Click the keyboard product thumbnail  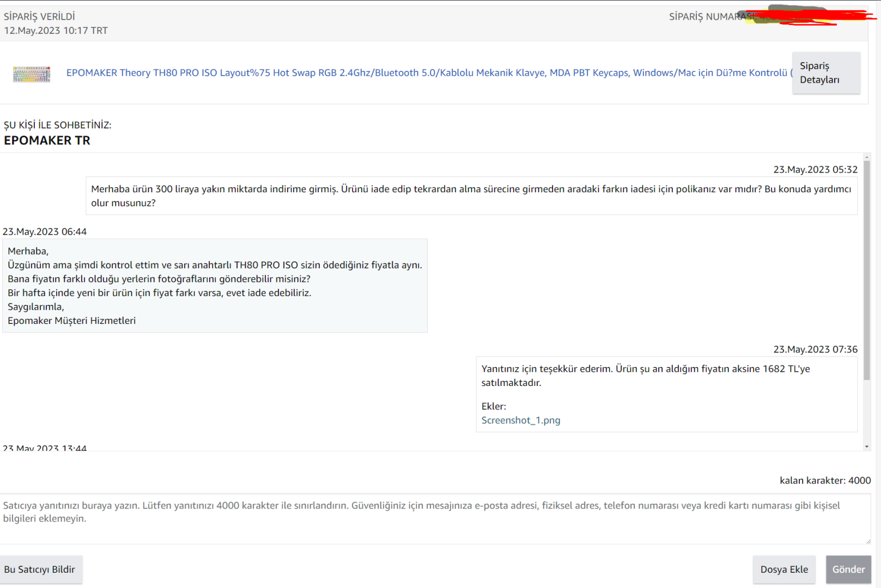[x=32, y=73]
